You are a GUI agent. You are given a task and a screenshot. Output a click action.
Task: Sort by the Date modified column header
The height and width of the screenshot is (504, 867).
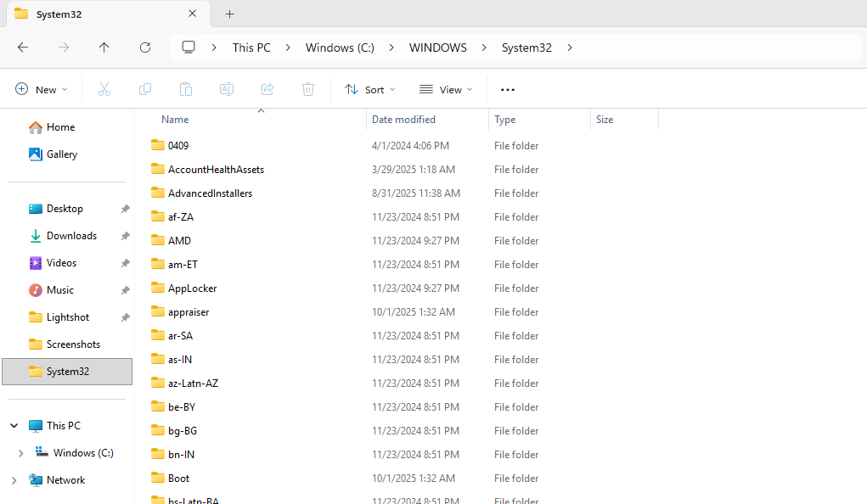point(403,120)
